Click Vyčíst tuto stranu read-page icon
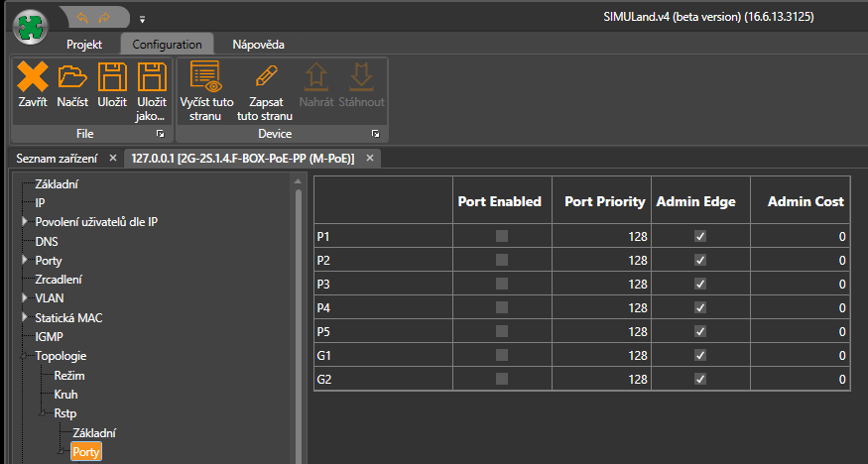The height and width of the screenshot is (464, 868). tap(206, 75)
